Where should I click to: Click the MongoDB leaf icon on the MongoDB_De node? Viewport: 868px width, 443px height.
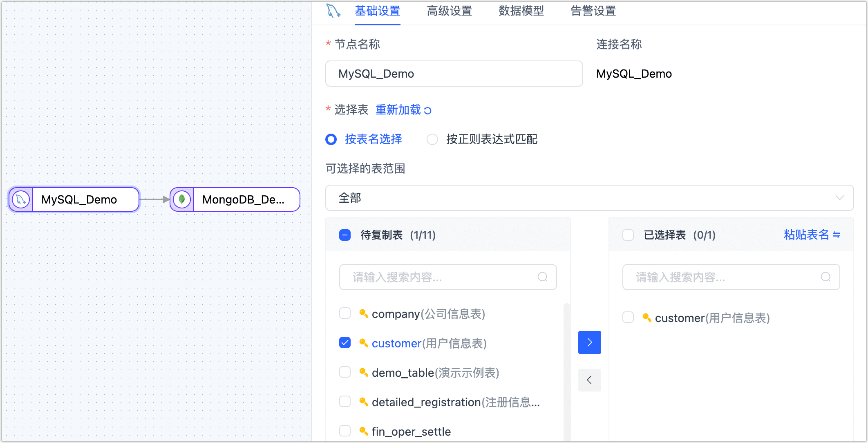(x=181, y=199)
